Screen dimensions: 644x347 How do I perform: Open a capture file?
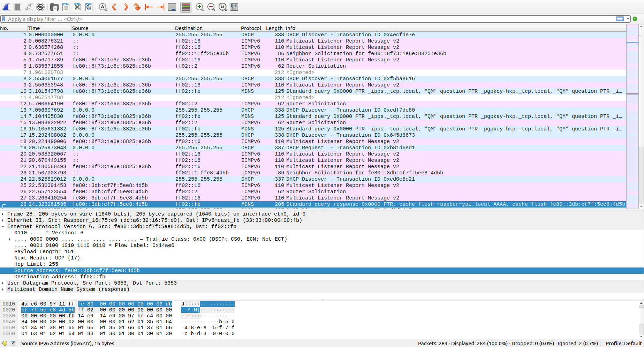pos(54,7)
